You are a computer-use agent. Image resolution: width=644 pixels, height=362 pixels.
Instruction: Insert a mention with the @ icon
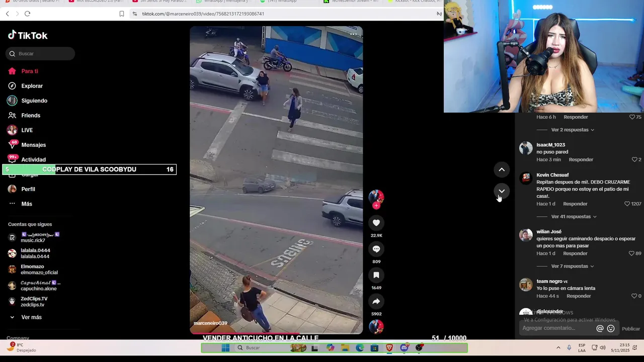pyautogui.click(x=600, y=328)
